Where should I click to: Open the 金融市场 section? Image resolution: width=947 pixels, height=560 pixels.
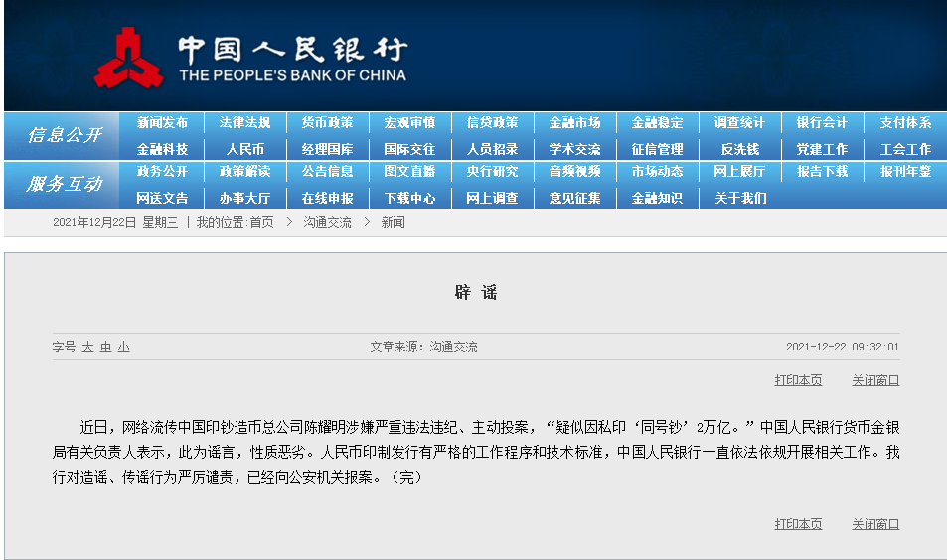coord(574,122)
